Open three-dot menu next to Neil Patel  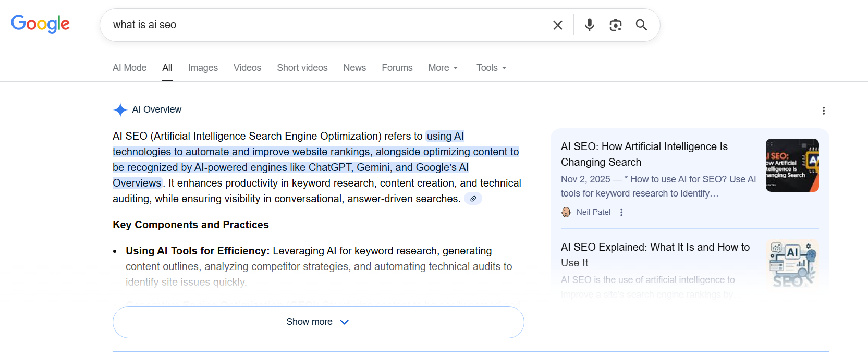(x=621, y=212)
